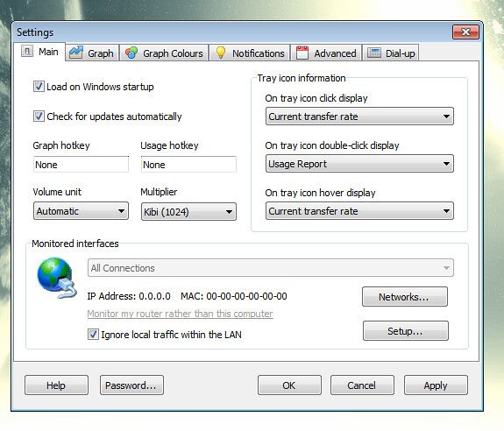This screenshot has height=431, width=504.
Task: Click the Password... button
Action: [x=131, y=385]
